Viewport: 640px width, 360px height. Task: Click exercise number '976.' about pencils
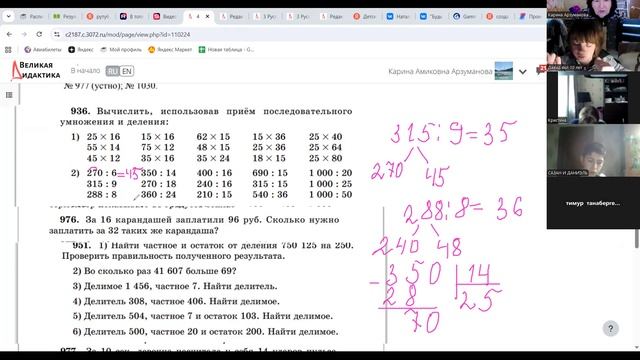[69, 220]
